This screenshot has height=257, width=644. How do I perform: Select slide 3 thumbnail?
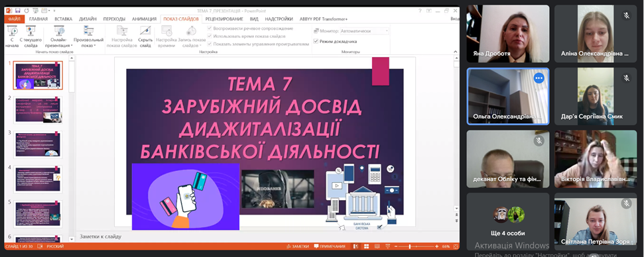[x=38, y=144]
